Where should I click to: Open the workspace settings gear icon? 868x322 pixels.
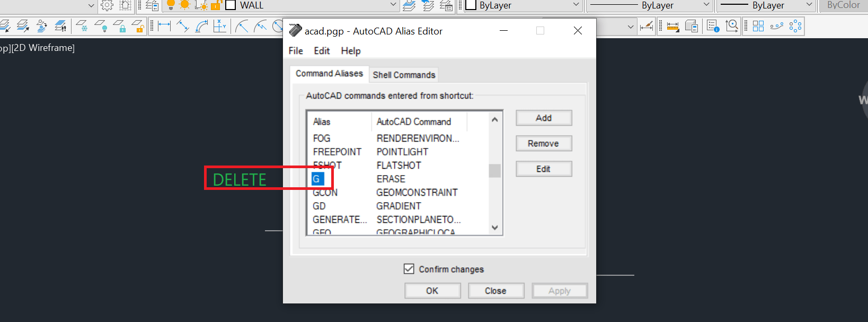(107, 5)
